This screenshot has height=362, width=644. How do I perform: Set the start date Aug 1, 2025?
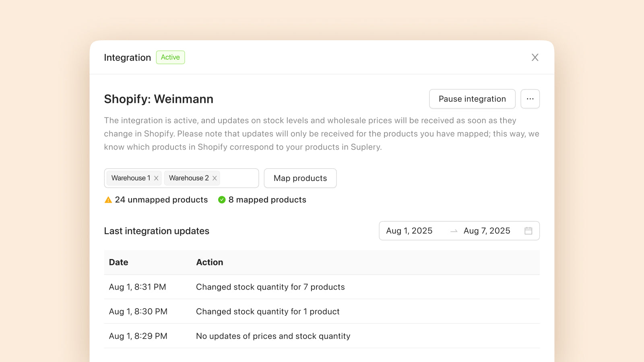(x=409, y=231)
